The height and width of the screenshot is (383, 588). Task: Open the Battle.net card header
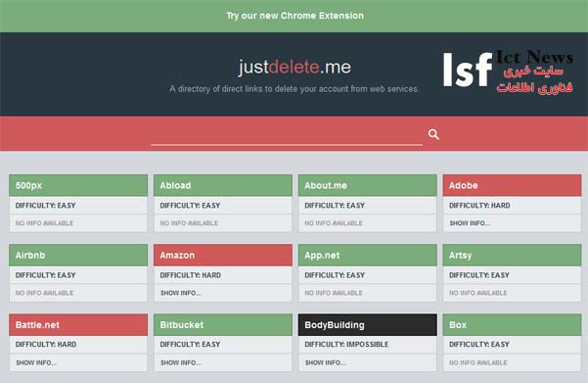[78, 325]
